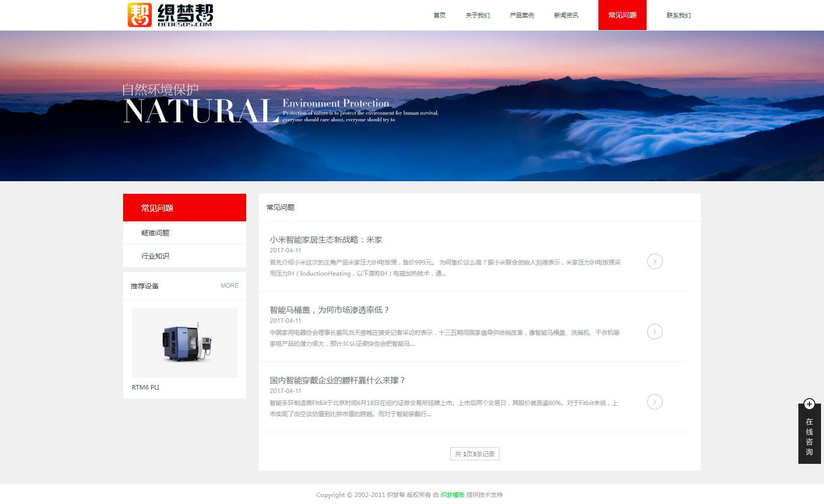This screenshot has width=824, height=504.
Task: Click the 常见问题 content panel heading
Action: 280,207
